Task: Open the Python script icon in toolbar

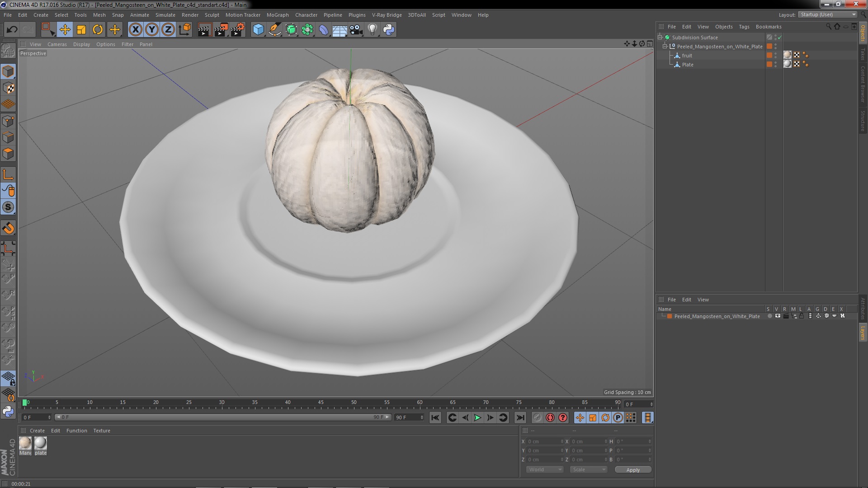Action: (x=389, y=30)
